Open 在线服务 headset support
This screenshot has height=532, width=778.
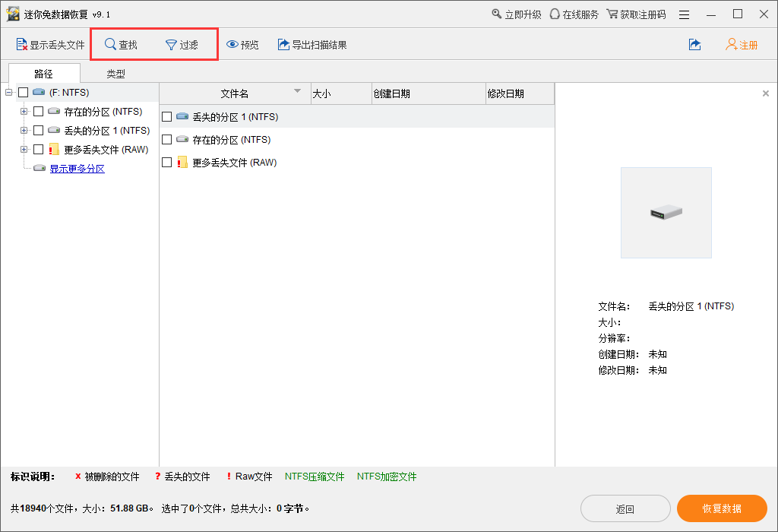click(x=555, y=14)
